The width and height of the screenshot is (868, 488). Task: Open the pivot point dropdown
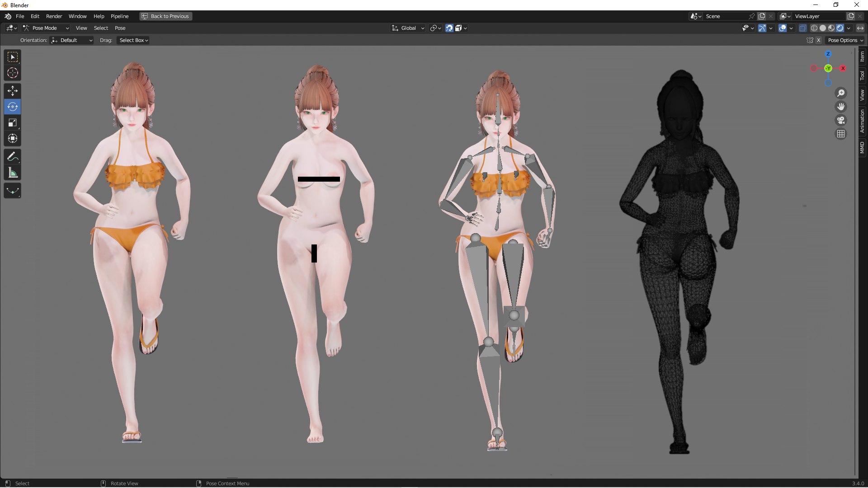435,28
